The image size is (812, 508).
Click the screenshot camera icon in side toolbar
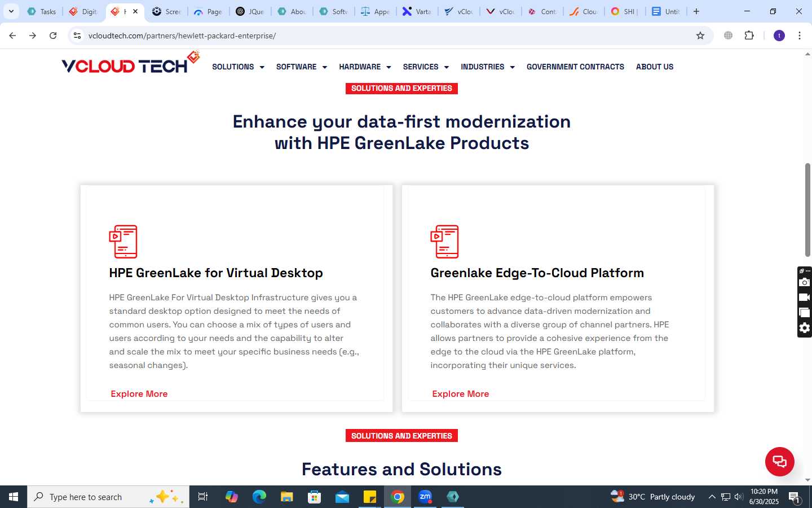[805, 282]
